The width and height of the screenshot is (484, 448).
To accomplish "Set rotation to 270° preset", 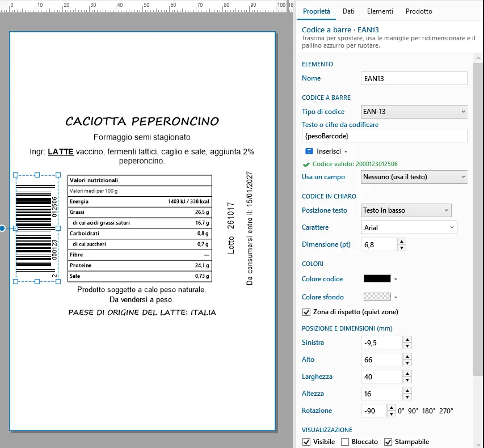I will click(446, 411).
